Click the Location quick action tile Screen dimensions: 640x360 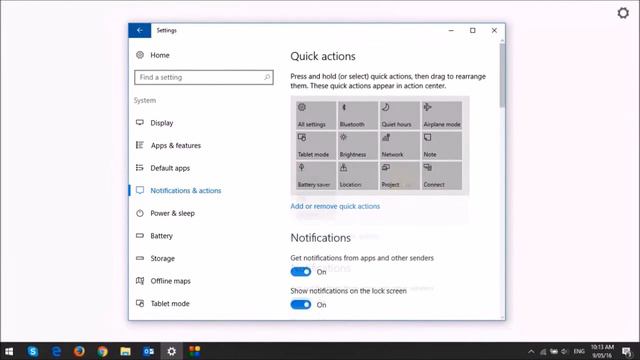pos(358,176)
